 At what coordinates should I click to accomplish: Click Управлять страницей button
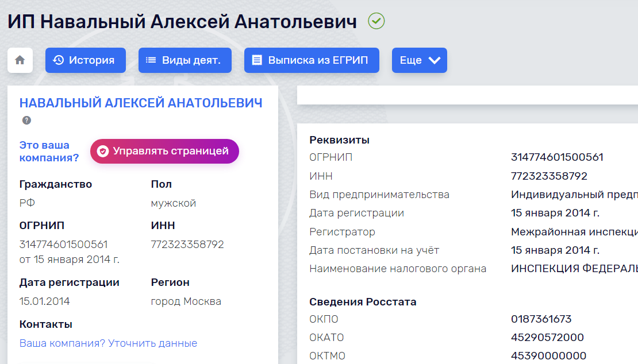tap(164, 151)
